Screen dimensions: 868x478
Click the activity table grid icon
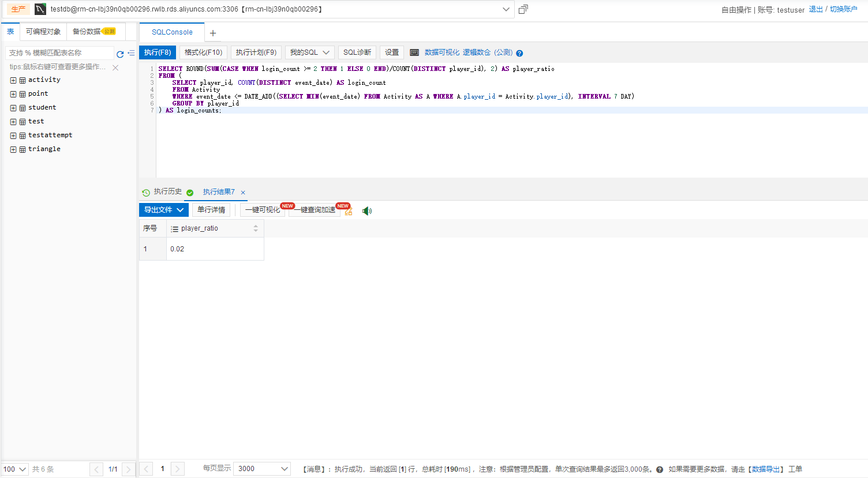23,80
